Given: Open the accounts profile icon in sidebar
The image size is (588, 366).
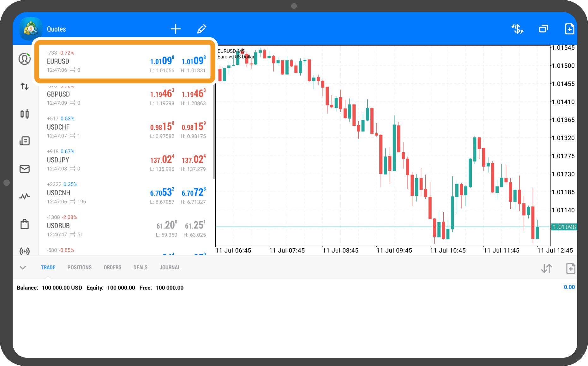Looking at the screenshot, I should (x=25, y=59).
